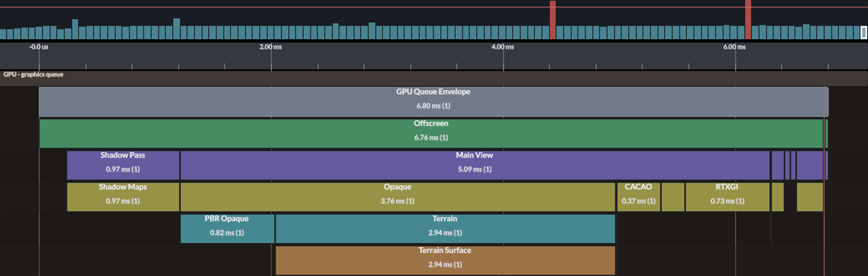The height and width of the screenshot is (276, 868).
Task: Select the GPU Queue Envelope block
Action: tap(433, 101)
